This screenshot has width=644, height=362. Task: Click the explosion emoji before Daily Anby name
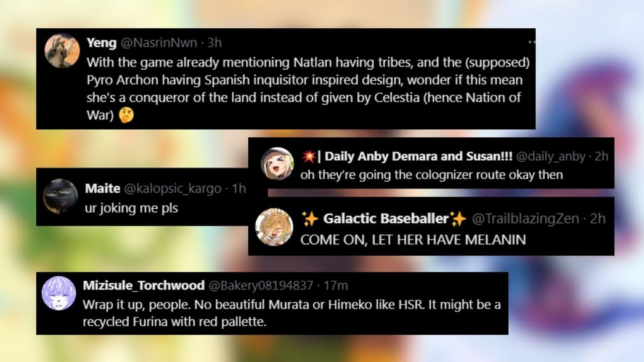[x=309, y=156]
